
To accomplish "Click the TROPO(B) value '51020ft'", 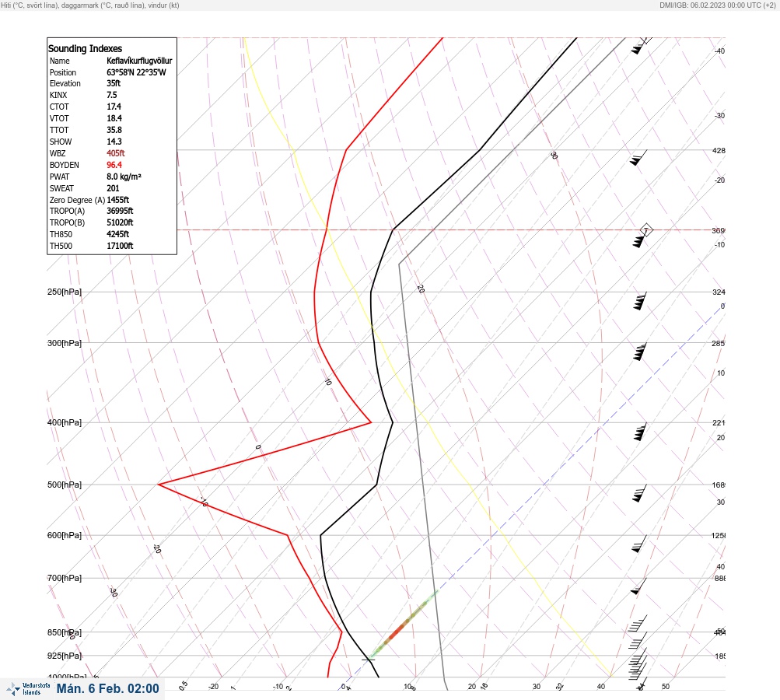I will (120, 222).
